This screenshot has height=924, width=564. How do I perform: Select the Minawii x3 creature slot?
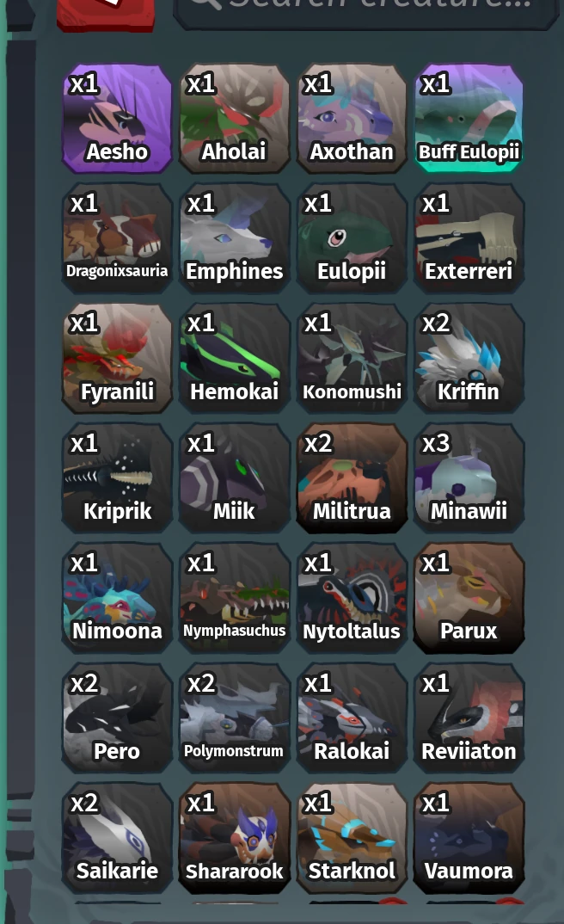tap(469, 477)
